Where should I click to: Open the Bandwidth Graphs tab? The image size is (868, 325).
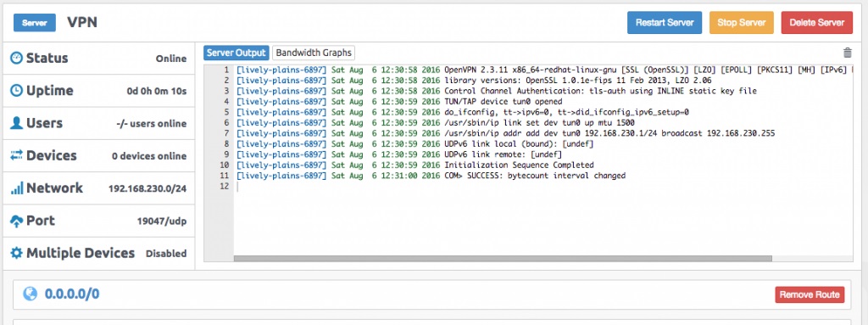(314, 53)
